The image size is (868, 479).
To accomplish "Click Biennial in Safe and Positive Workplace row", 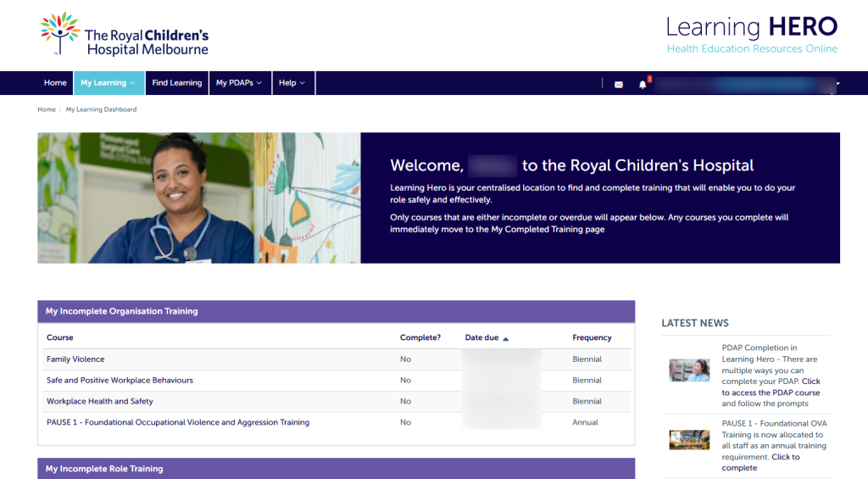I will click(x=587, y=381).
